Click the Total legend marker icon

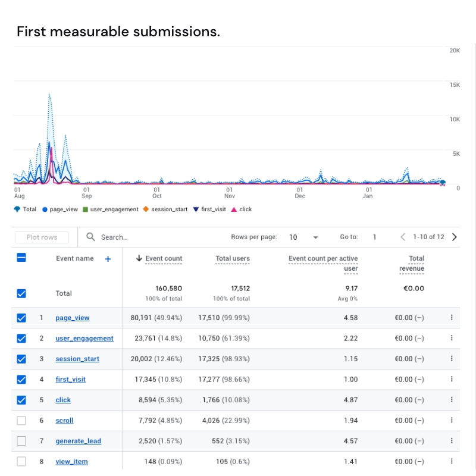coord(17,209)
